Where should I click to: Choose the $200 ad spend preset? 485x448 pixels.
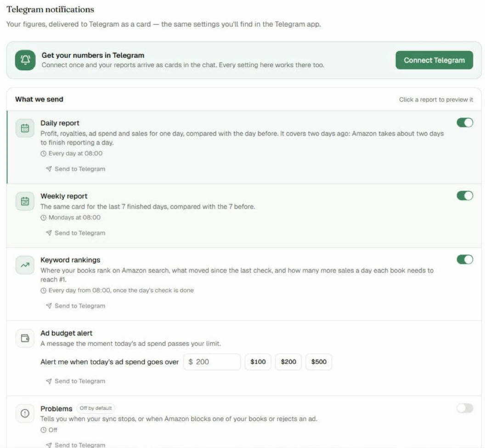point(288,362)
